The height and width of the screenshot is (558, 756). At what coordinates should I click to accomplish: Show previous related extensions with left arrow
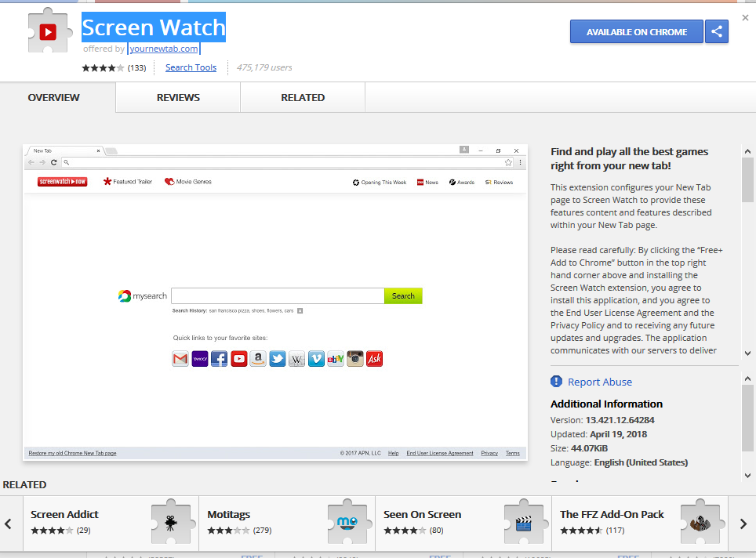coord(9,524)
